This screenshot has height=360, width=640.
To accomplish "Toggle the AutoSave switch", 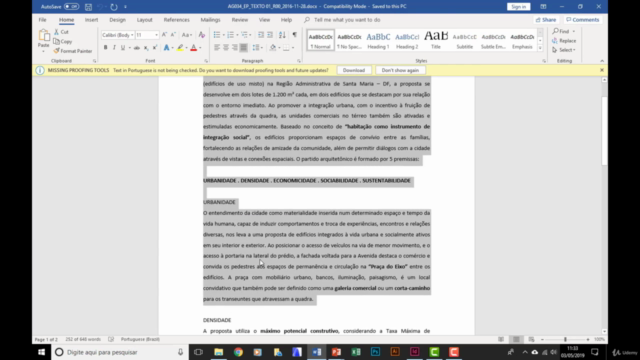I will pyautogui.click(x=71, y=7).
